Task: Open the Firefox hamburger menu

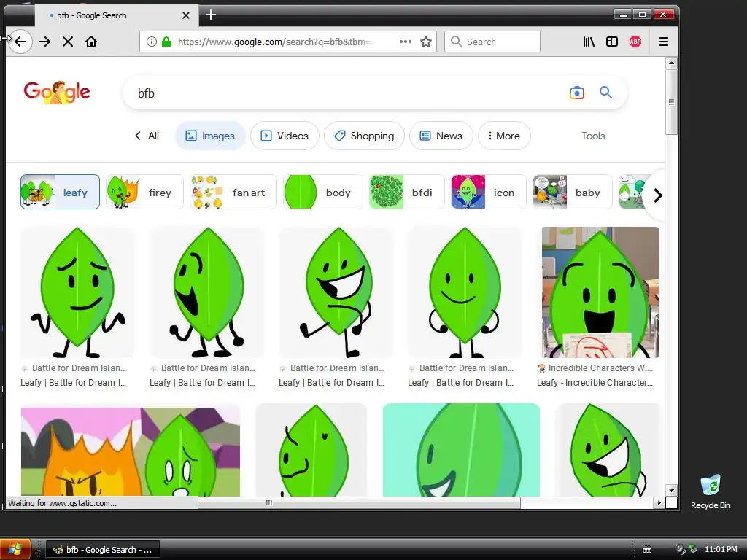Action: [664, 42]
